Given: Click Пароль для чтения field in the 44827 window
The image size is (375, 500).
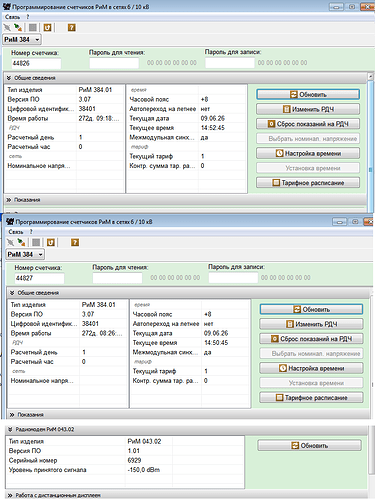Looking at the screenshot, I should click(117, 278).
